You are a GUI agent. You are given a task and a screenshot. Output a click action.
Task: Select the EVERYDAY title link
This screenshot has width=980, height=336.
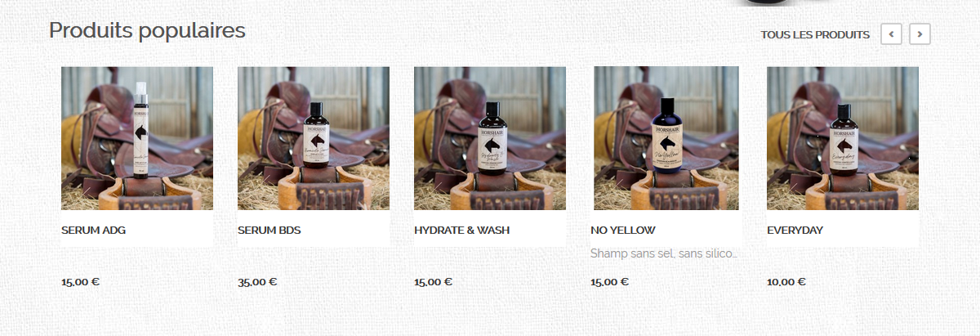795,231
